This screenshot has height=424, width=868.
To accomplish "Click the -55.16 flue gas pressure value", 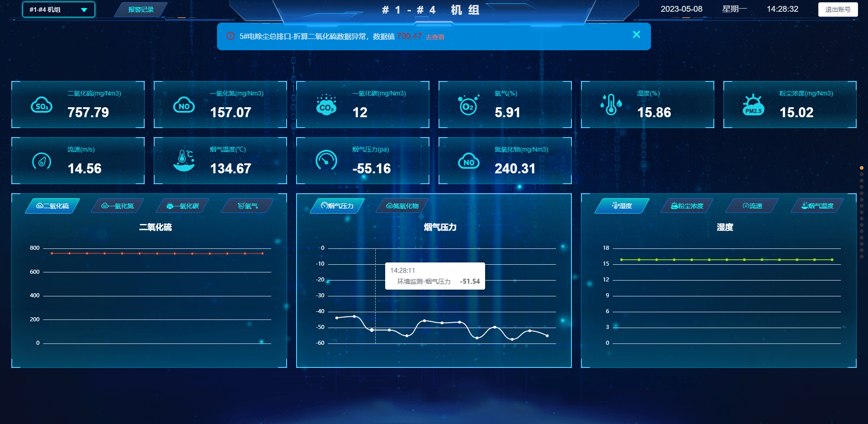I will [x=372, y=168].
